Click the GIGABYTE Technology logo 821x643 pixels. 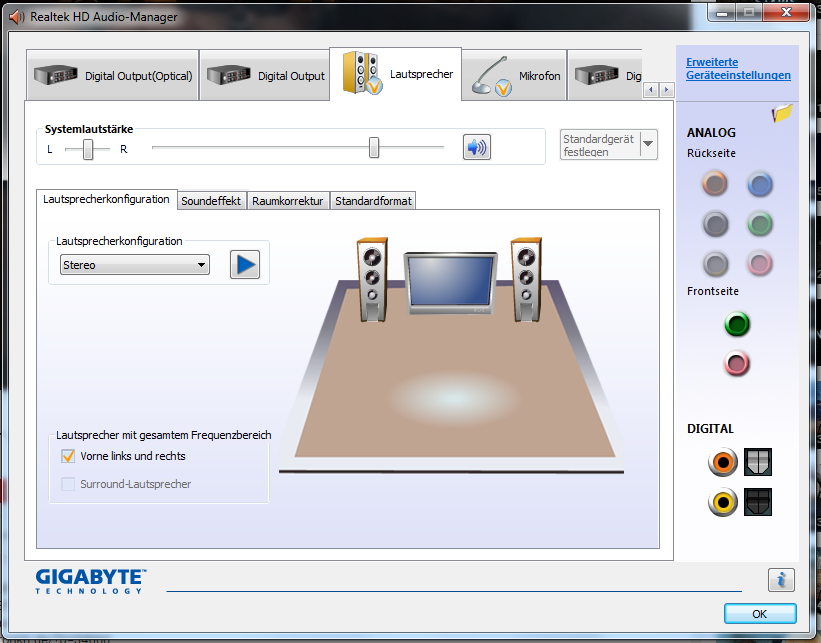91,581
